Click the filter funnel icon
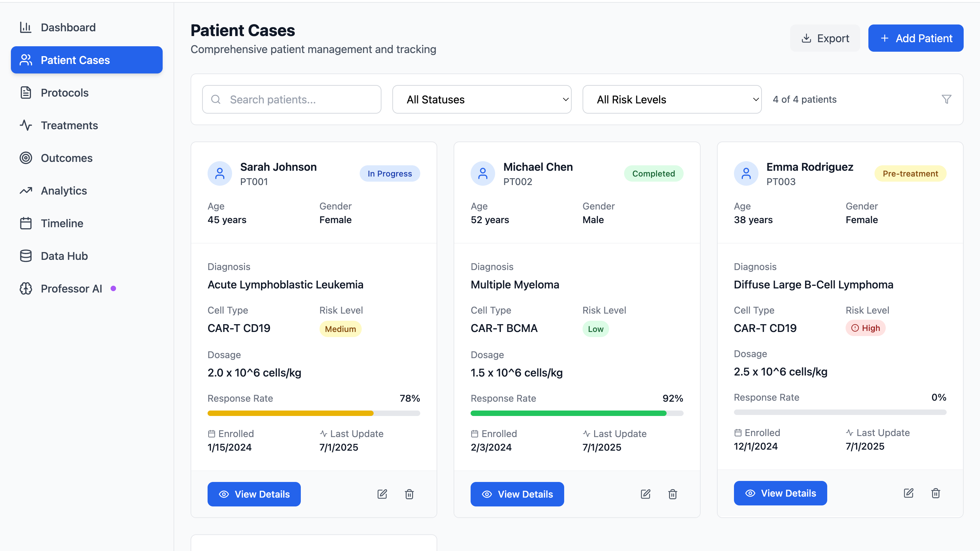The image size is (980, 551). click(946, 99)
